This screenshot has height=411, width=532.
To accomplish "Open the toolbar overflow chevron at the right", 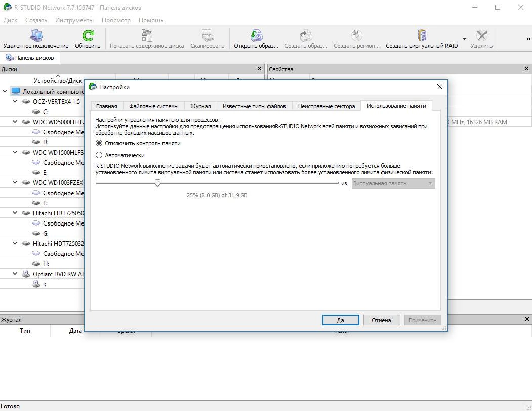I will coord(528,39).
